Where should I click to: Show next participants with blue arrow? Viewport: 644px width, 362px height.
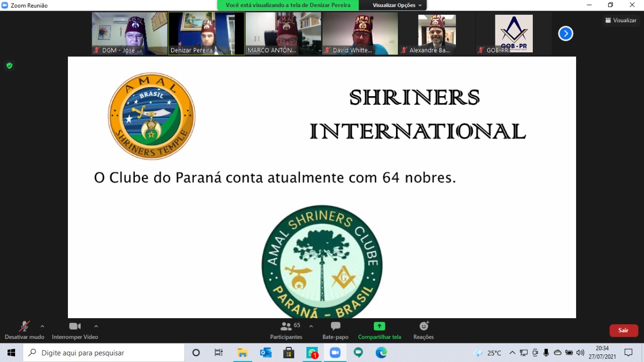(x=566, y=34)
